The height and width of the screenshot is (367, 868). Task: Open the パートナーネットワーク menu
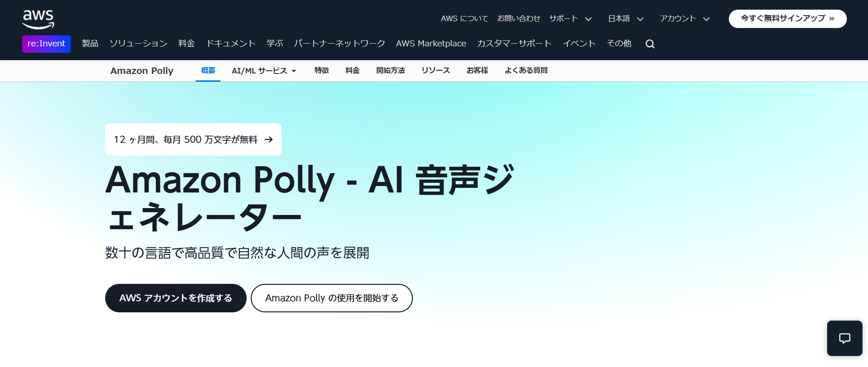click(x=339, y=43)
